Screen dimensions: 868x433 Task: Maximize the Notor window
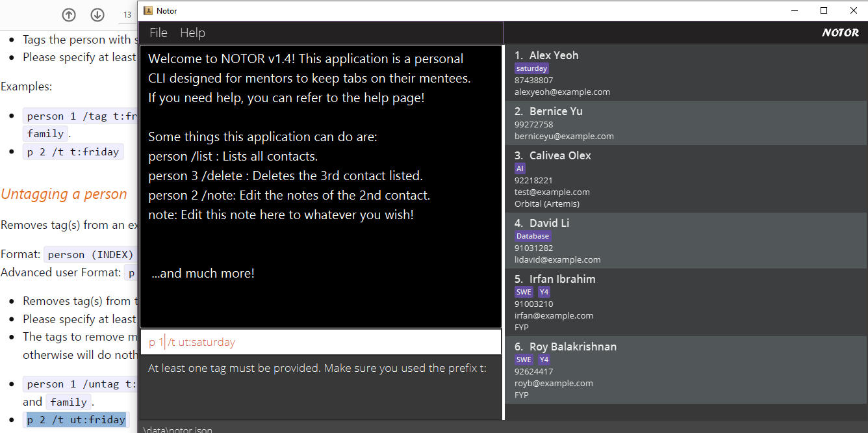824,10
